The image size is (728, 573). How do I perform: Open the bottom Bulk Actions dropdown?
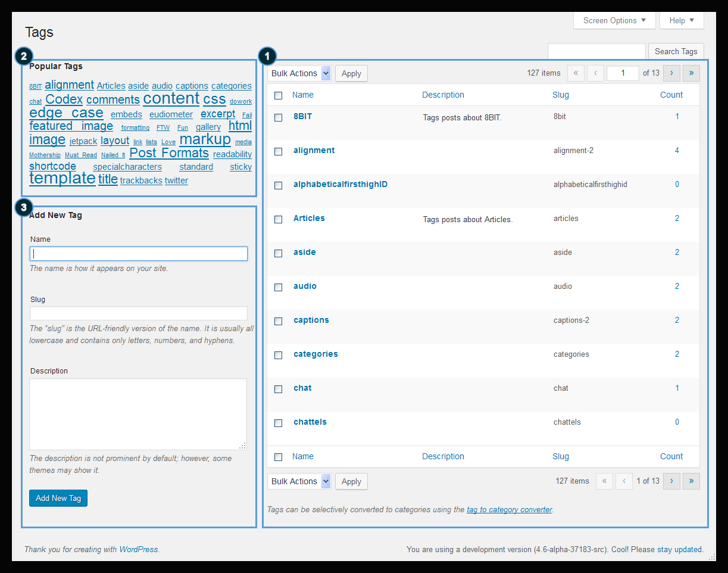[x=299, y=481]
